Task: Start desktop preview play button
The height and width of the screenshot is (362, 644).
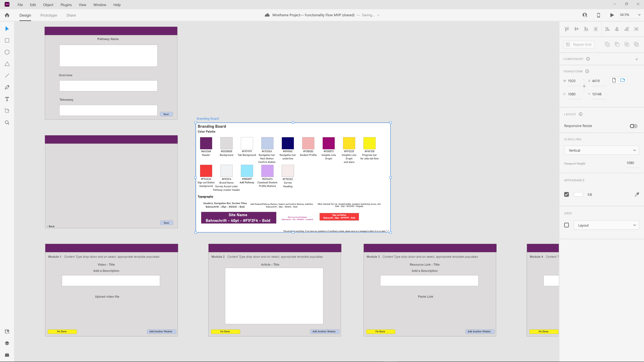Action: (612, 15)
